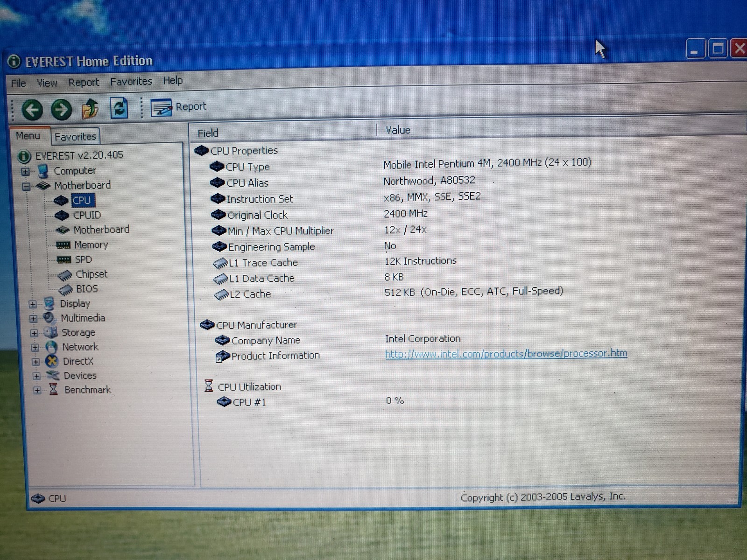The height and width of the screenshot is (560, 747).
Task: Maximize the EVEREST window
Action: pos(718,49)
